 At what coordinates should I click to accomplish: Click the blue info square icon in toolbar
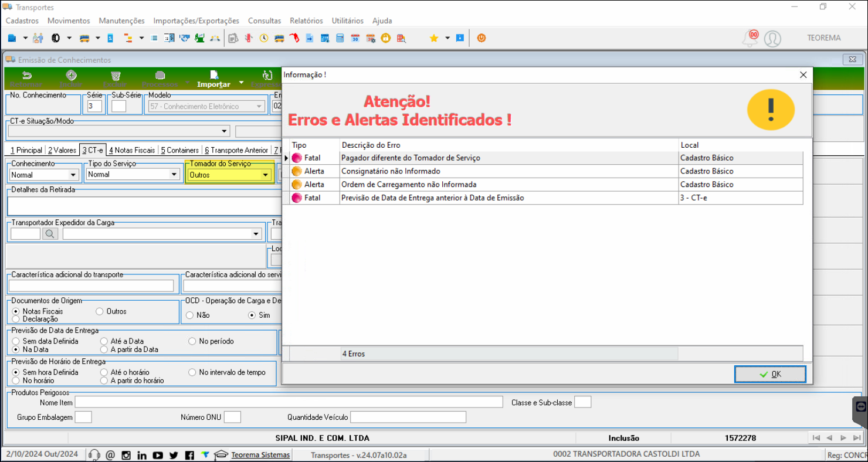[x=460, y=38]
